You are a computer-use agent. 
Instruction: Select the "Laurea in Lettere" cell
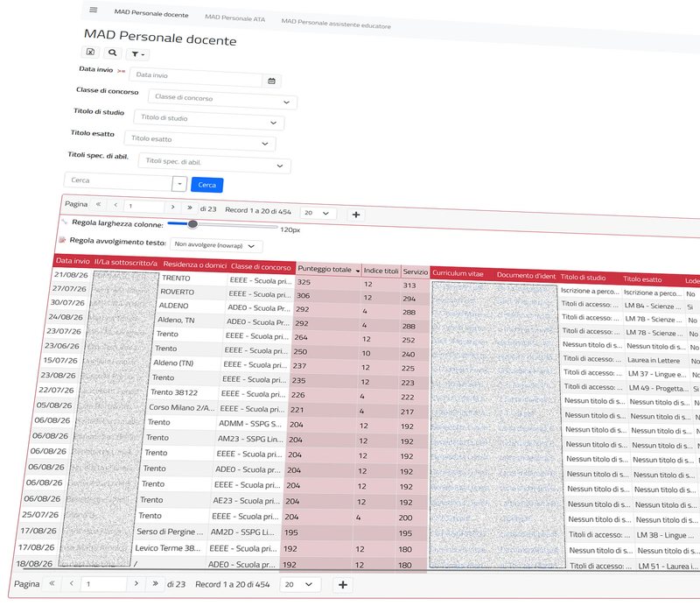click(x=654, y=360)
